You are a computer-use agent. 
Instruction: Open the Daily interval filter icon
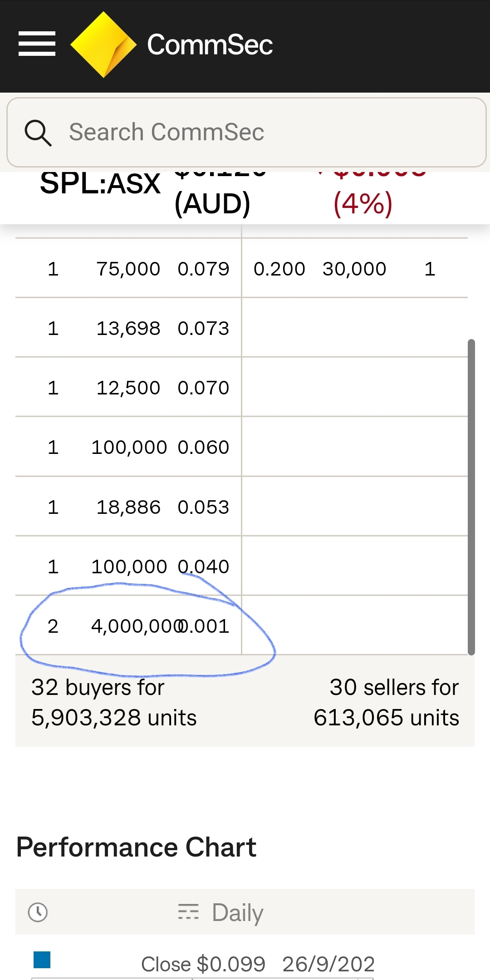188,911
